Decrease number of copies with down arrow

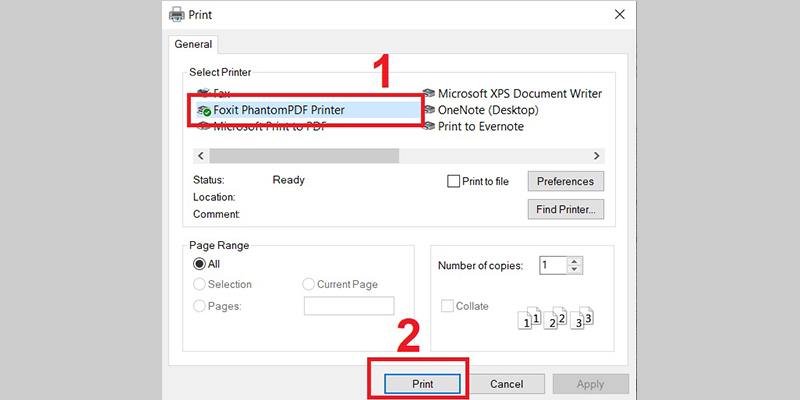[574, 270]
